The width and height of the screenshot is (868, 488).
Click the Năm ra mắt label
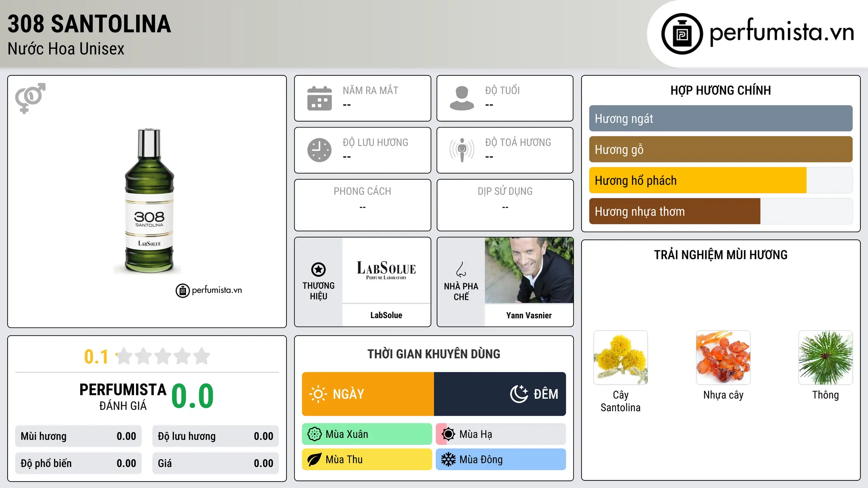tap(370, 91)
